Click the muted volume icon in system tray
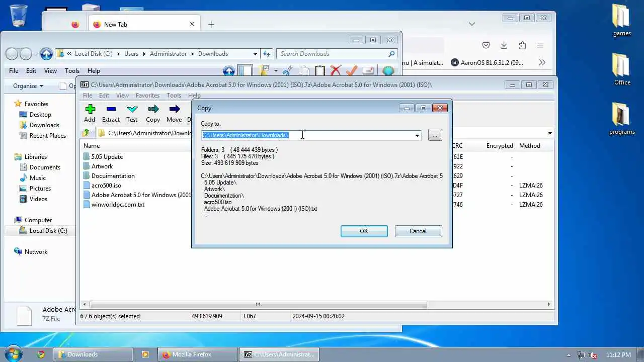The height and width of the screenshot is (362, 644). point(593,355)
